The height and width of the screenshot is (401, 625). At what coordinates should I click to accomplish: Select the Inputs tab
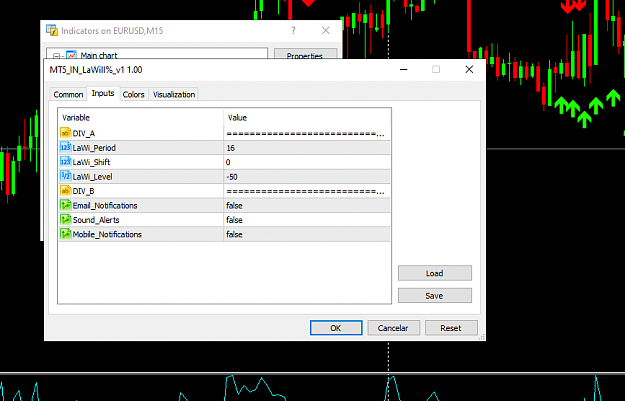click(103, 93)
